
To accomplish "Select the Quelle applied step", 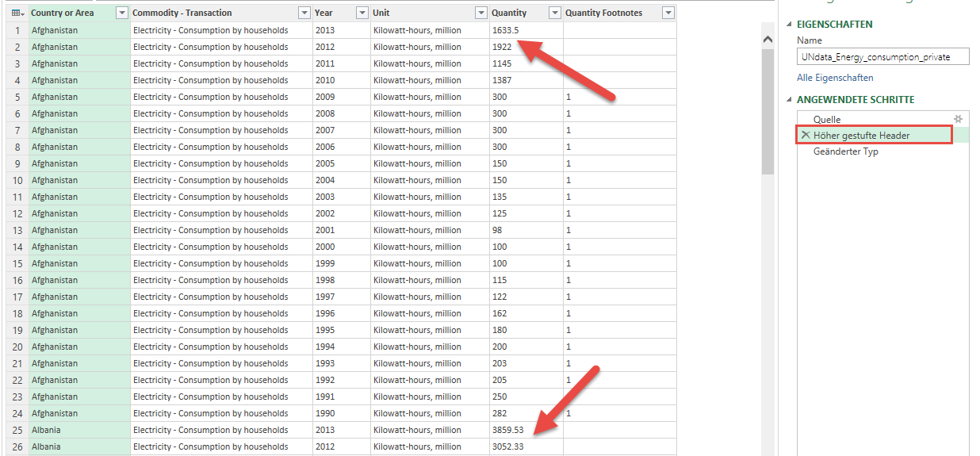I will [827, 119].
